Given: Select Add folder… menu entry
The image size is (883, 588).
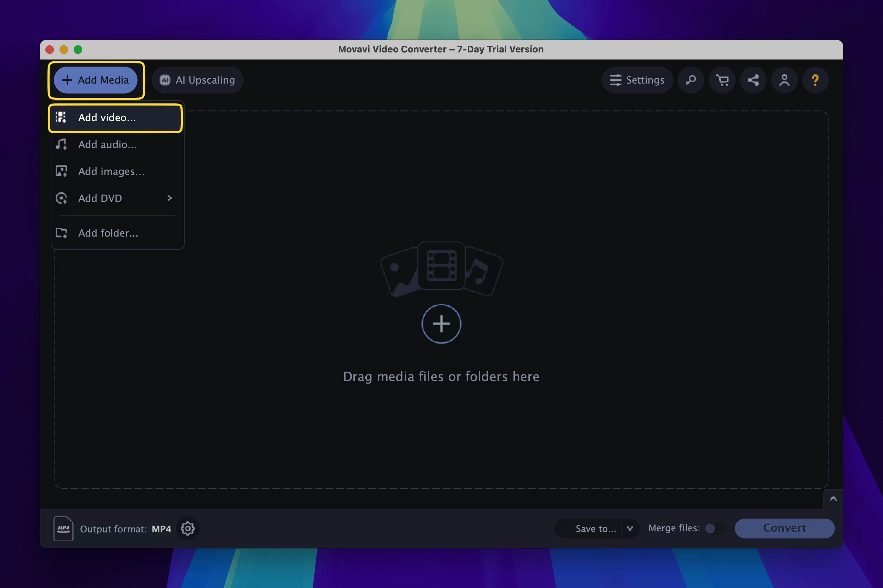Looking at the screenshot, I should pyautogui.click(x=117, y=233).
